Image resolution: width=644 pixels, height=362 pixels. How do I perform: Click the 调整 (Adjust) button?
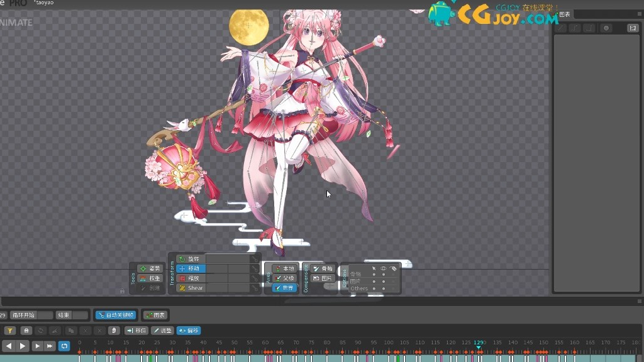pos(162,331)
